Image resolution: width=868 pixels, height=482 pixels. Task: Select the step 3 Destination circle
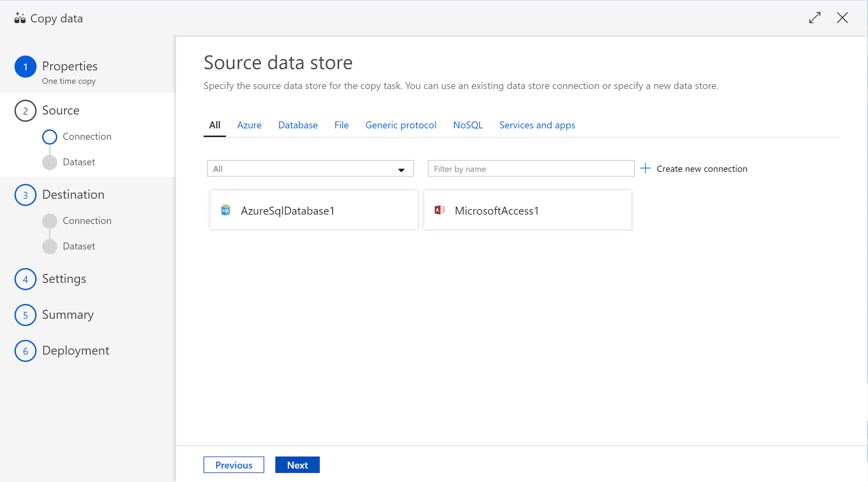click(x=25, y=195)
